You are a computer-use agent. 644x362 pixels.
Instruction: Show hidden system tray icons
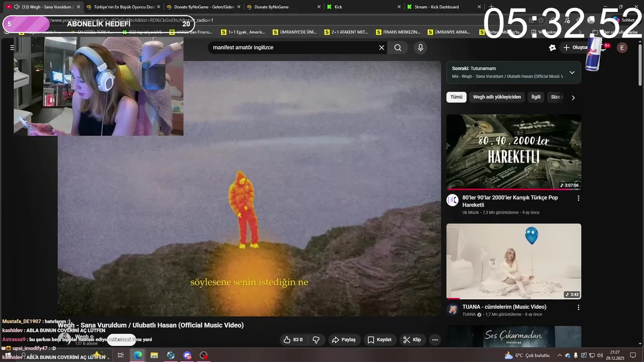pos(559,355)
